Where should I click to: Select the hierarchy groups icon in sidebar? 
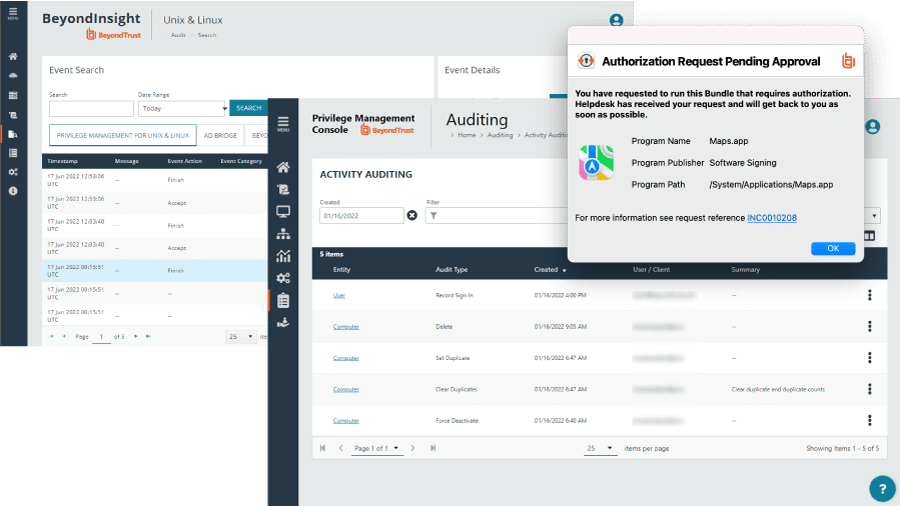pos(283,233)
